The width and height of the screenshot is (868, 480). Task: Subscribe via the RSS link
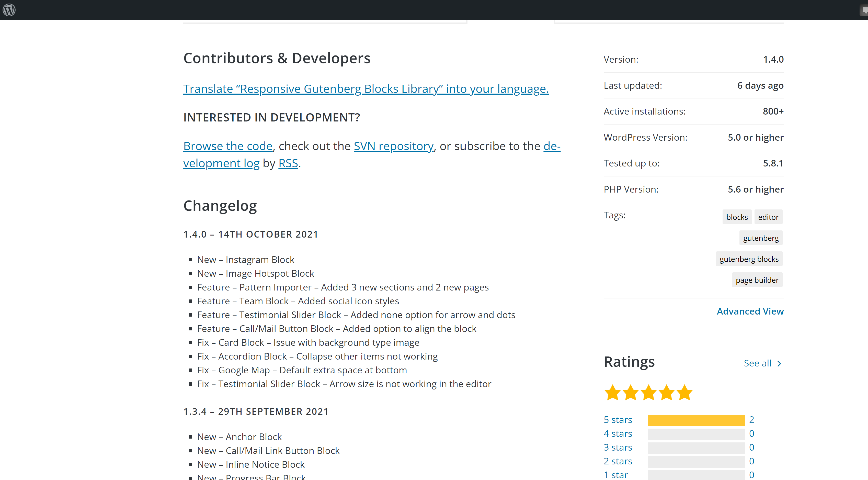[x=288, y=163]
